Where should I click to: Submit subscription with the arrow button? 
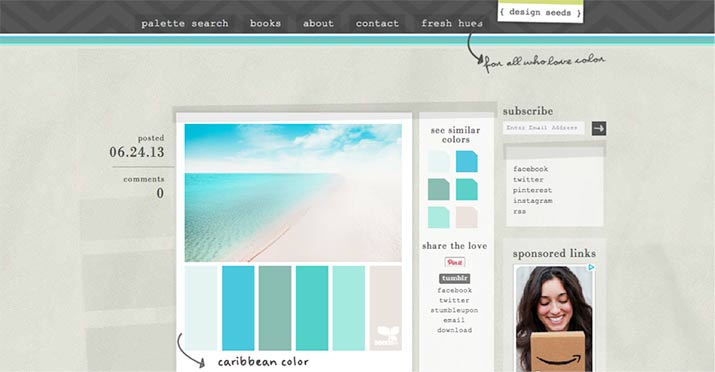[x=599, y=129]
